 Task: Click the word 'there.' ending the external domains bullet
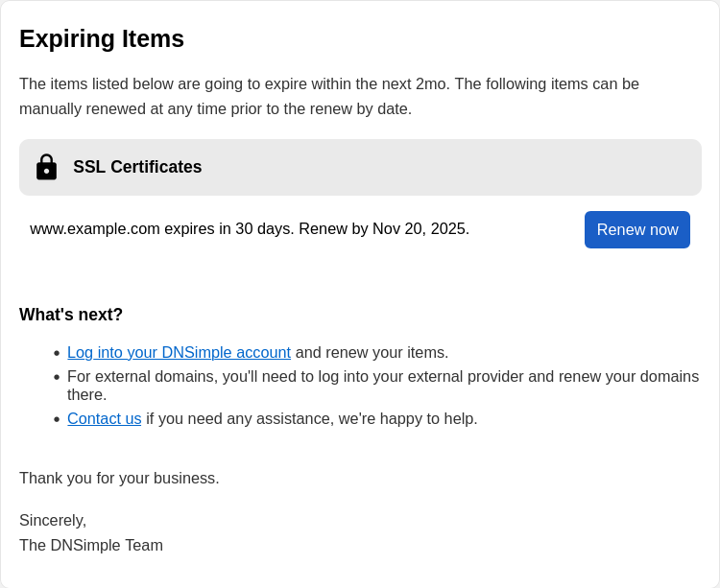87,394
